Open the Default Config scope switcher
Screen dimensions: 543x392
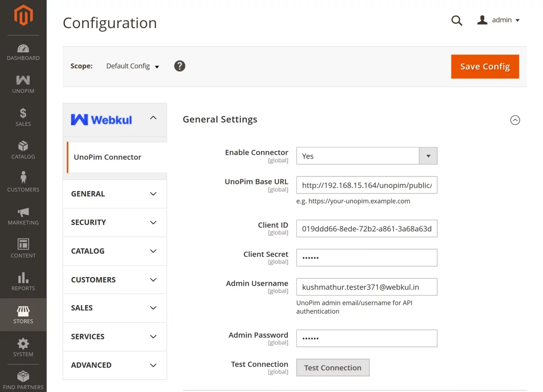pyautogui.click(x=133, y=66)
